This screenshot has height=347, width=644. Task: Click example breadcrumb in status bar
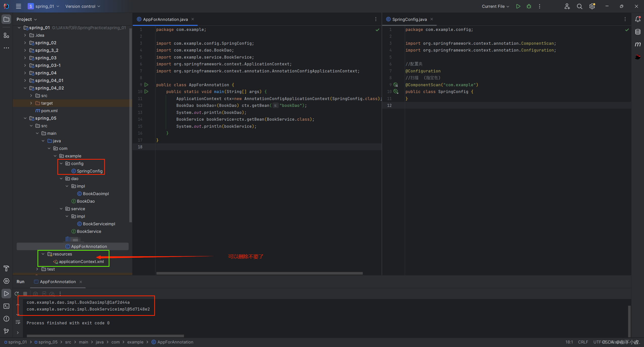(135, 342)
